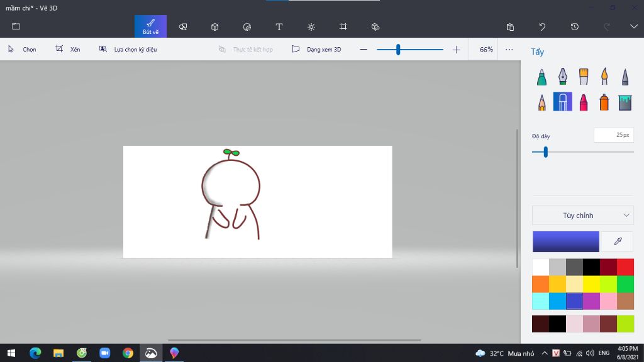Image resolution: width=644 pixels, height=362 pixels.
Task: Open the Effects sun tab
Action: (x=311, y=26)
